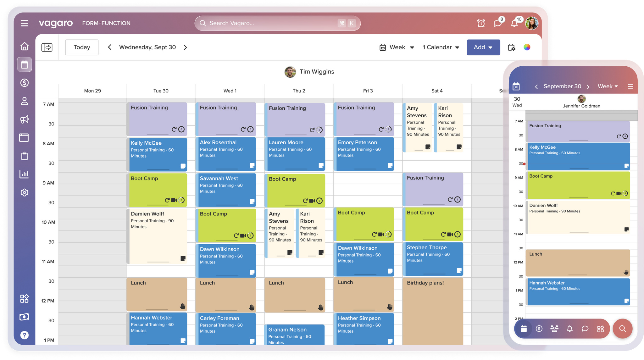Open chat messages with 8 badge
Screen dimensions: 644x360
tap(498, 23)
